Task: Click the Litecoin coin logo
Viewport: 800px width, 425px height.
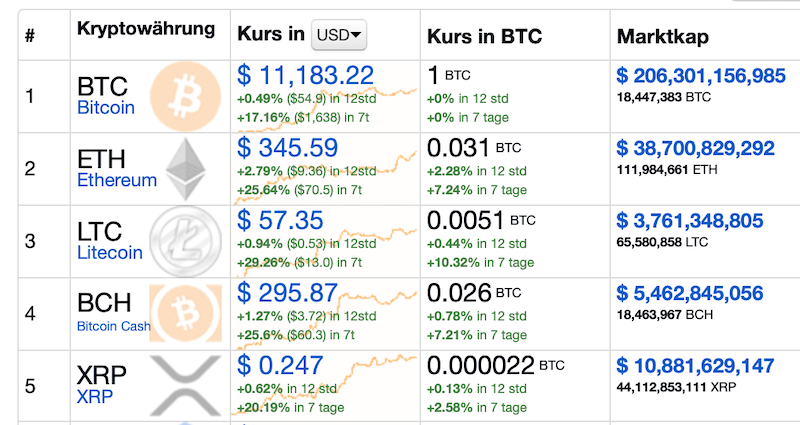Action: tap(180, 240)
